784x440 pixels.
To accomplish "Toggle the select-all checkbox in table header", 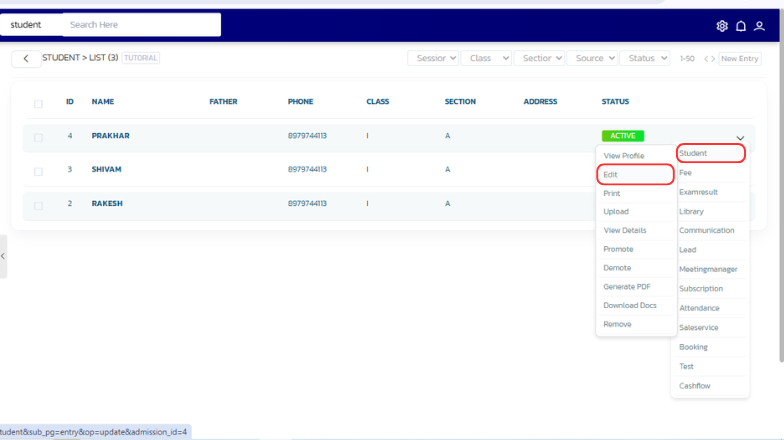I will point(38,104).
